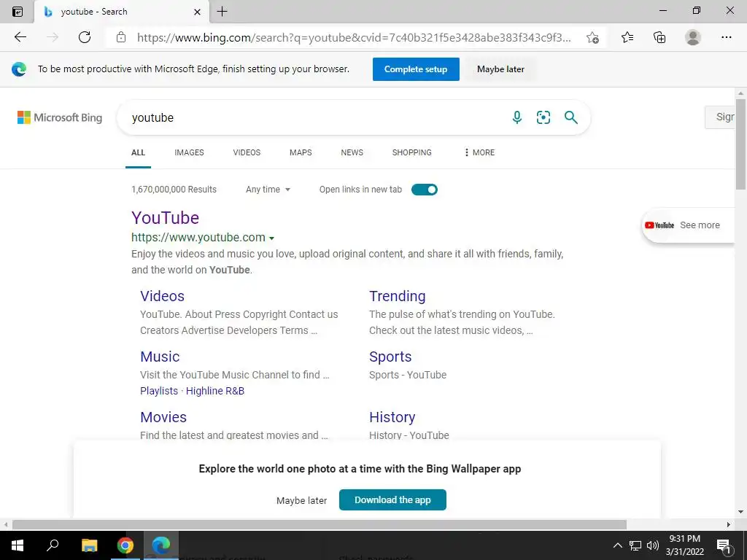Click the Edge logo in setup banner
This screenshot has width=747, height=560.
19,69
